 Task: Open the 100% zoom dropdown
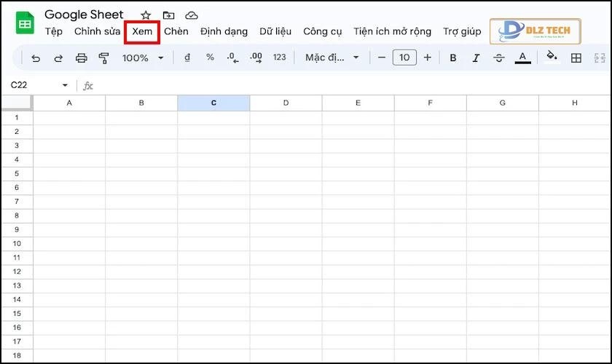coord(143,58)
